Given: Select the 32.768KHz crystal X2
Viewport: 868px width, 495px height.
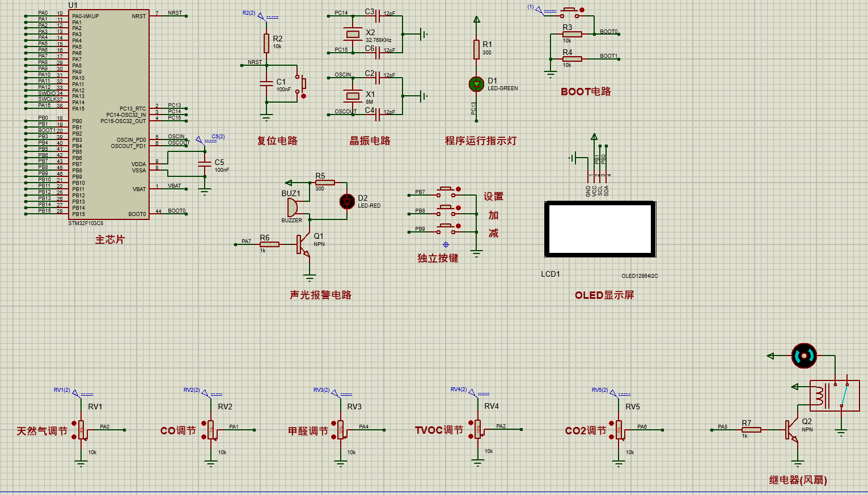Looking at the screenshot, I should [353, 35].
